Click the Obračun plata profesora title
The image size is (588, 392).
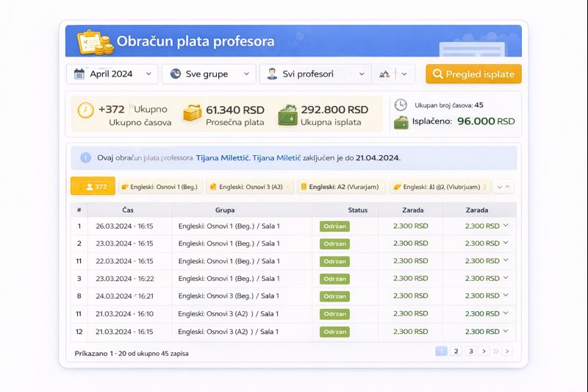[196, 41]
